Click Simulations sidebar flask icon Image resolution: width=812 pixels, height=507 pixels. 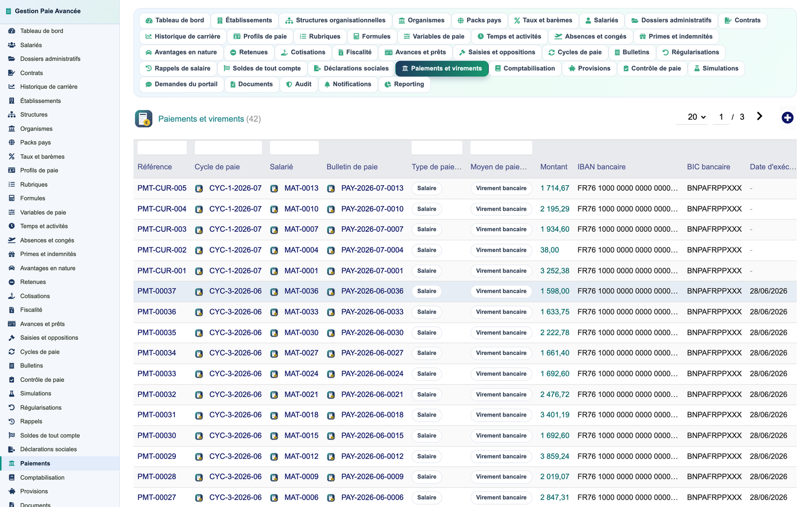coord(12,394)
